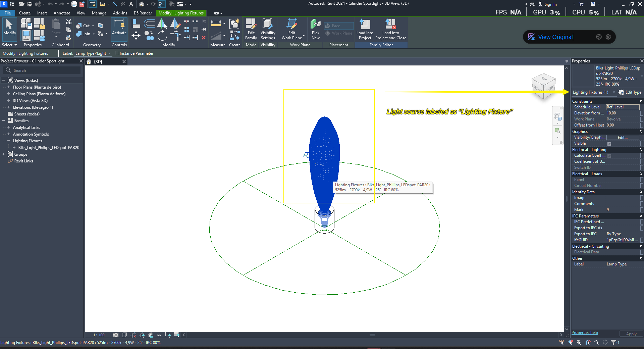Expand the Groups node
This screenshot has height=349, width=644.
[x=3, y=154]
